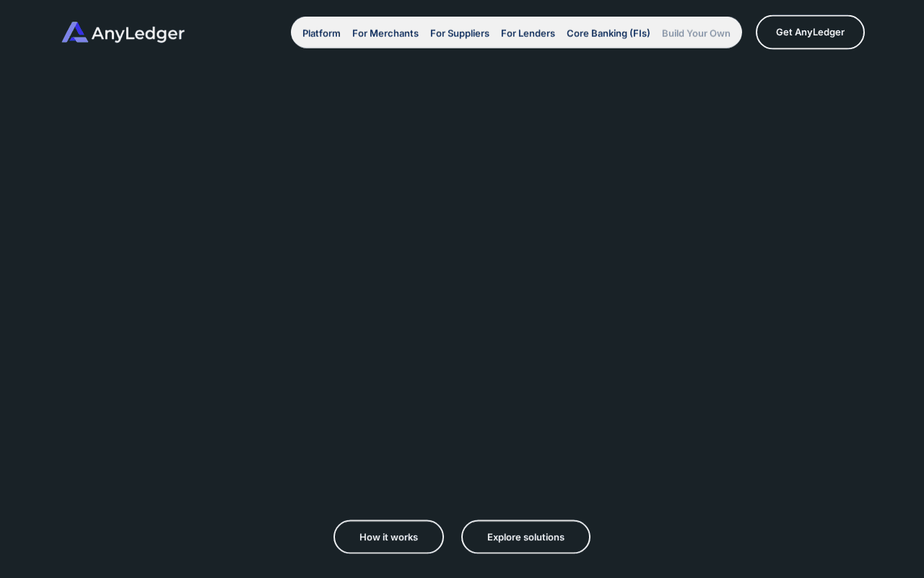This screenshot has width=924, height=578.
Task: Click the Explore solutions button
Action: coord(526,537)
